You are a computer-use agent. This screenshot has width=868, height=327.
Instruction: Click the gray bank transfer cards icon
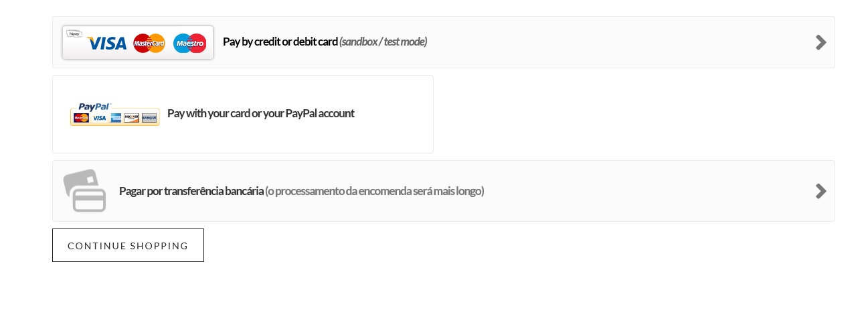[x=85, y=190]
